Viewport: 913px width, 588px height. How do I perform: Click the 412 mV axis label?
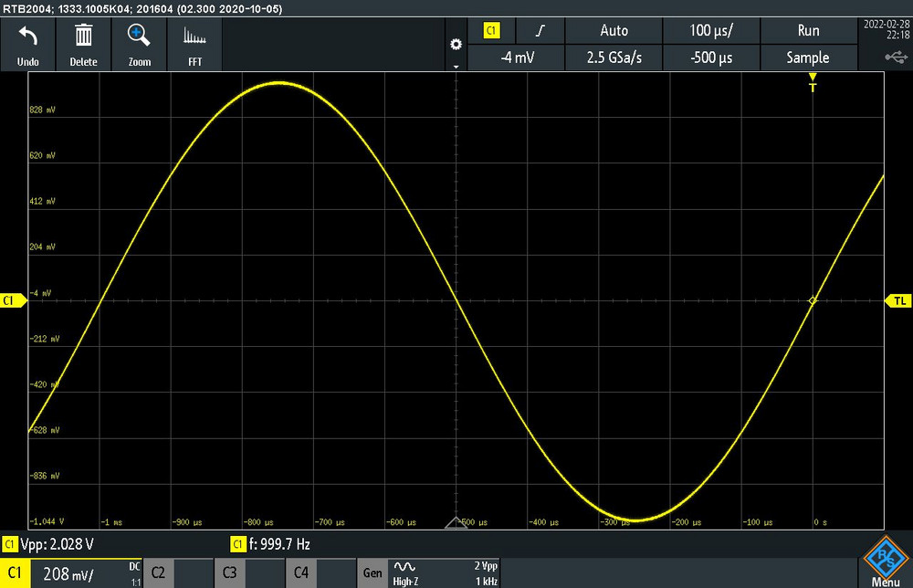pos(43,202)
